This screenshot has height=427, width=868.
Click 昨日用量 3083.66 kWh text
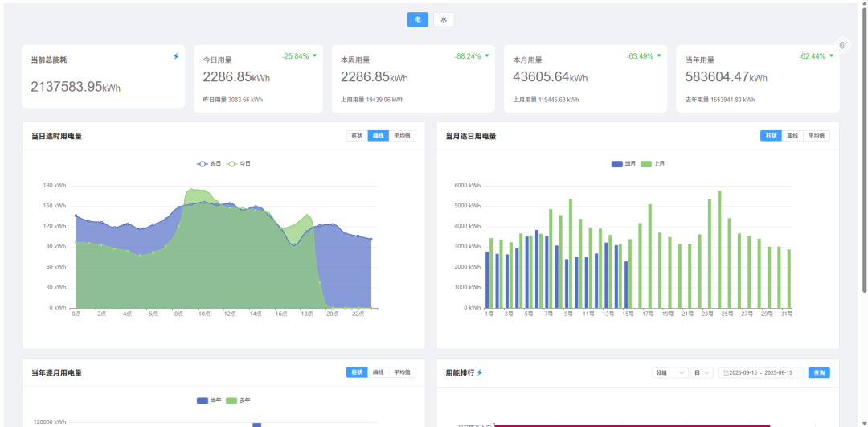click(x=233, y=101)
